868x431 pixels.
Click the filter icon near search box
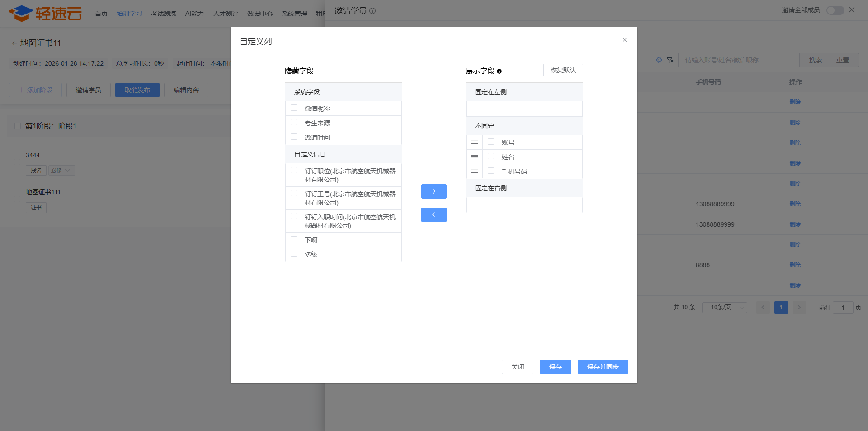tap(670, 60)
